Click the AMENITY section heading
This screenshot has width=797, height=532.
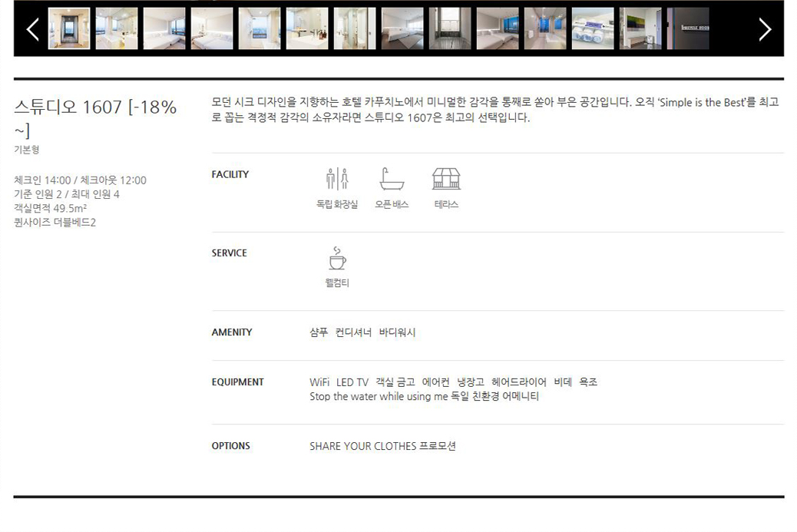click(x=232, y=332)
